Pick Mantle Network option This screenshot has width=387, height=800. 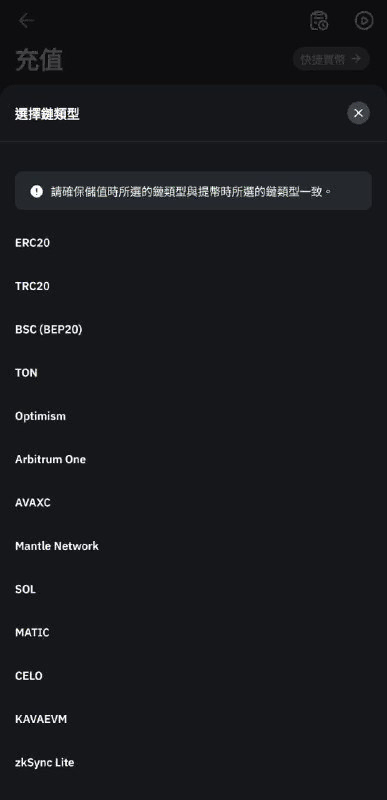click(x=193, y=546)
